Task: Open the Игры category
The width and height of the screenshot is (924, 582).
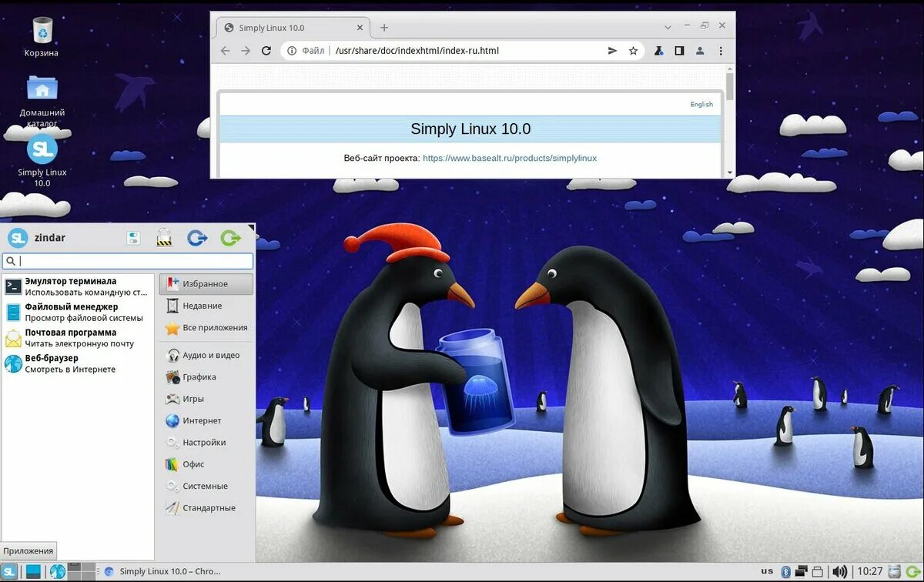Action: (x=206, y=399)
